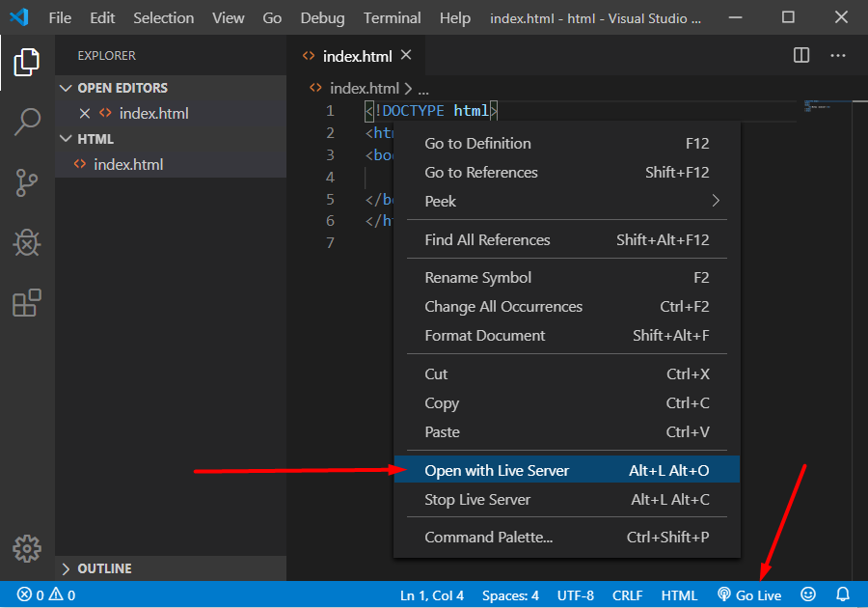The image size is (868, 608).
Task: Select Cut from context menu
Action: click(x=567, y=373)
